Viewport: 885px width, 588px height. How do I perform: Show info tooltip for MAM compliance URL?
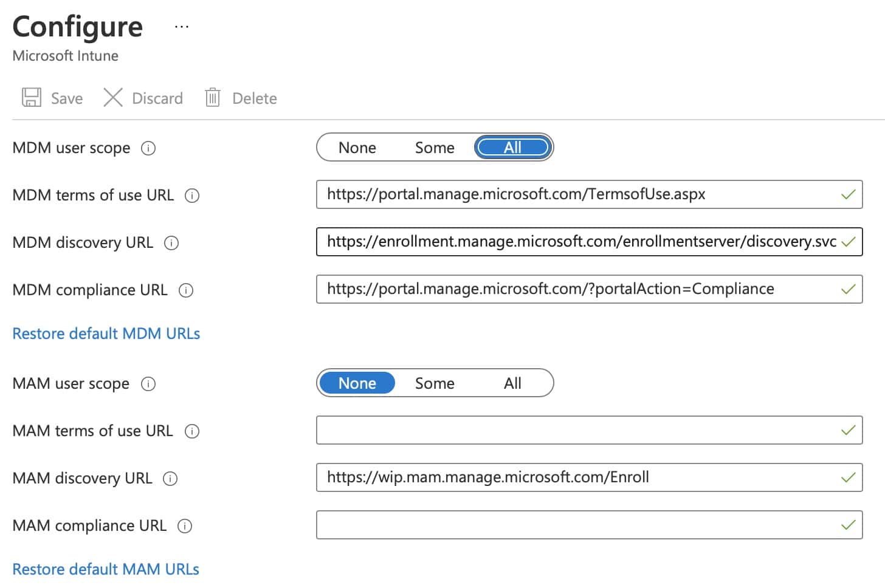(185, 526)
